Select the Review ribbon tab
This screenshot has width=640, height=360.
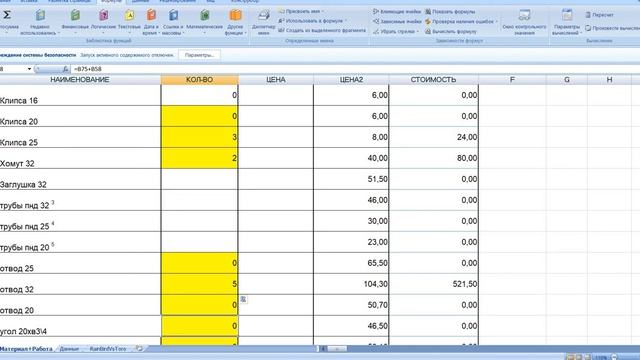[x=177, y=1]
